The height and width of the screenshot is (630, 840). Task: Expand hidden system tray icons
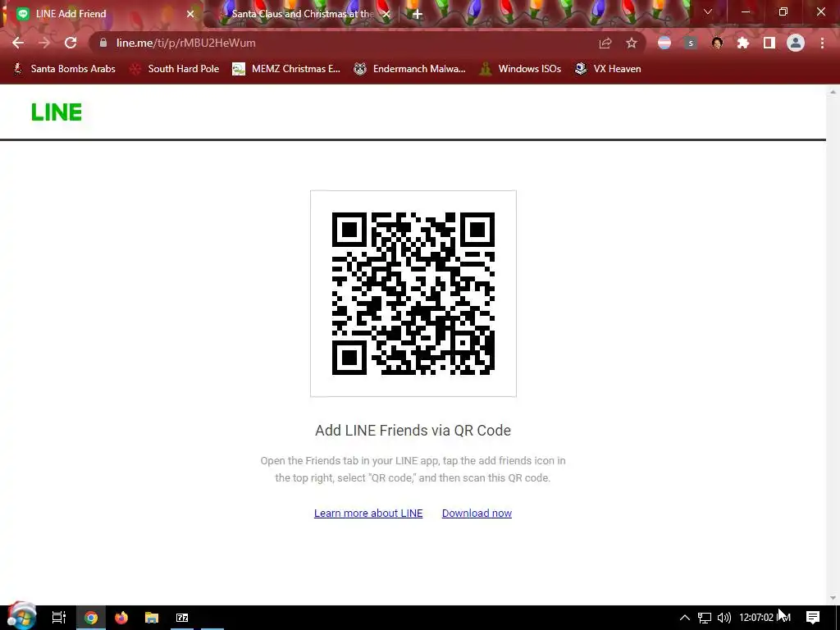pyautogui.click(x=685, y=618)
